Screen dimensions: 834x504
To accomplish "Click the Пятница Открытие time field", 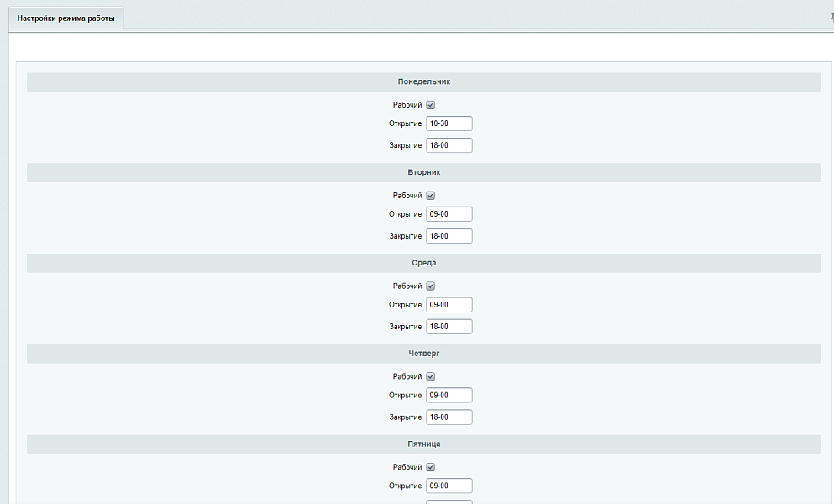I will pos(448,486).
